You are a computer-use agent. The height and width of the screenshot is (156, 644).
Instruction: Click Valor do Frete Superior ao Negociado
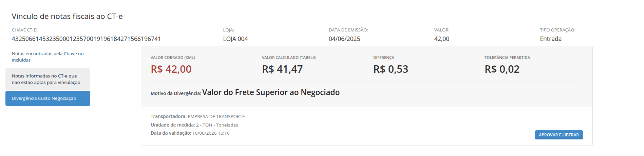[271, 92]
